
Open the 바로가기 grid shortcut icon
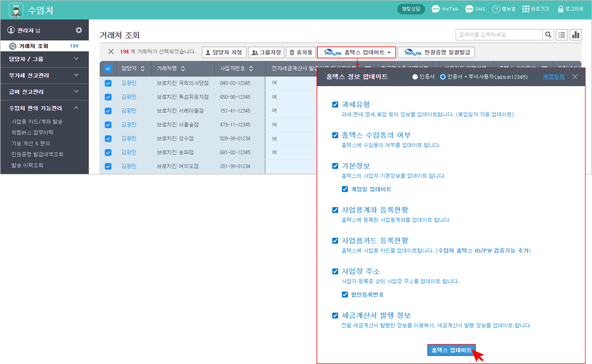click(x=526, y=9)
